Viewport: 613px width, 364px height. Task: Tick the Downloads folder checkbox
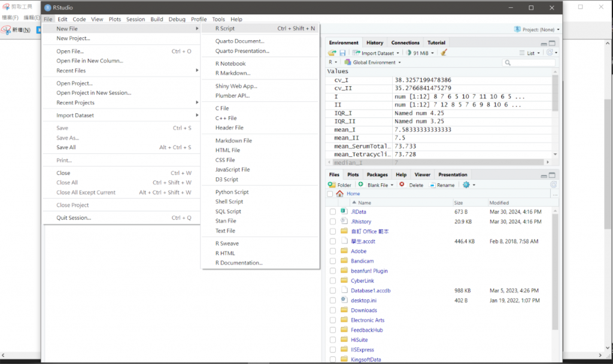[x=333, y=311]
